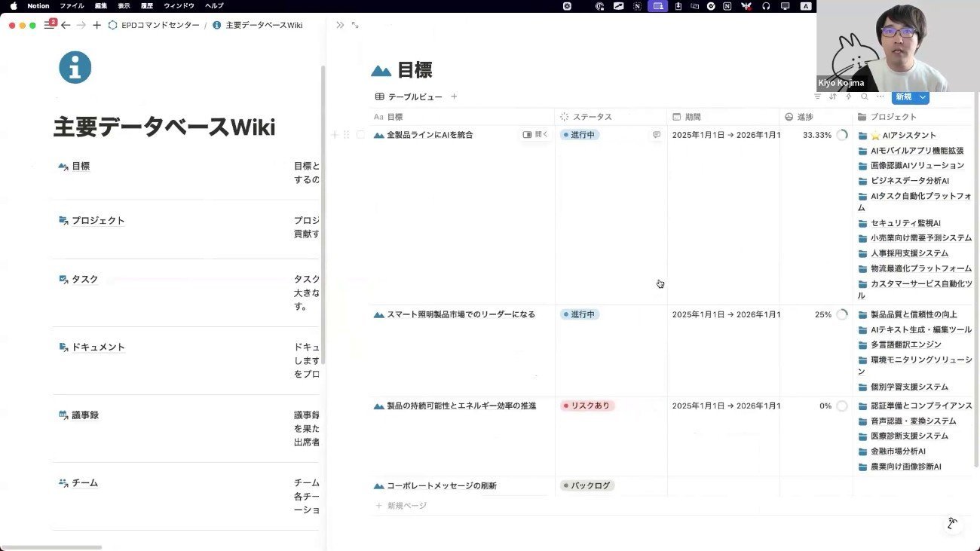The width and height of the screenshot is (980, 551).
Task: Click the 25% progress ring
Action: [842, 314]
